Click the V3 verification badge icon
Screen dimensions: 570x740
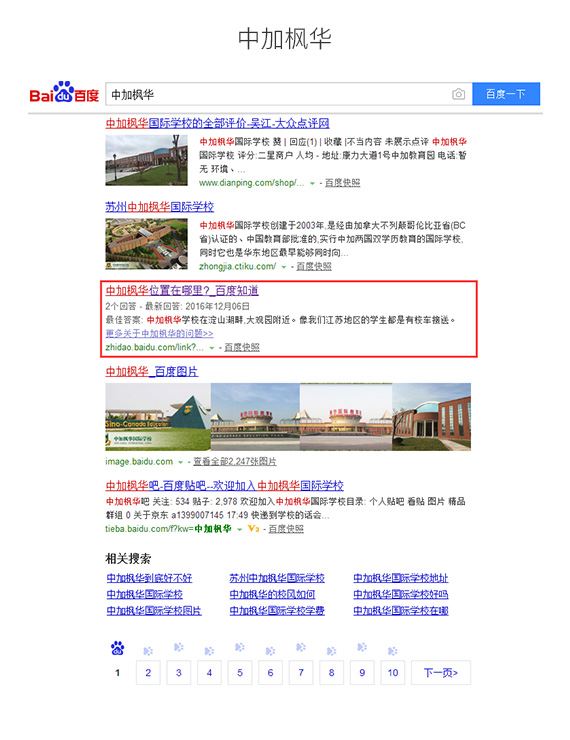(x=254, y=529)
